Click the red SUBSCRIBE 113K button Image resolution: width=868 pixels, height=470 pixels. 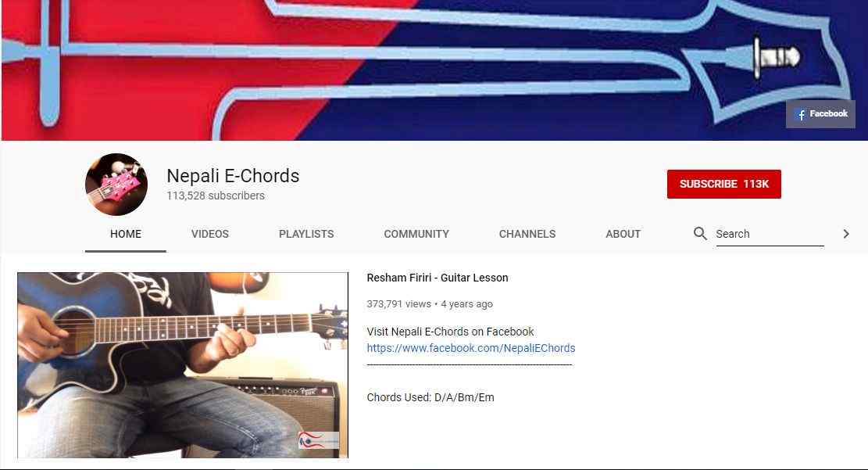coord(724,184)
